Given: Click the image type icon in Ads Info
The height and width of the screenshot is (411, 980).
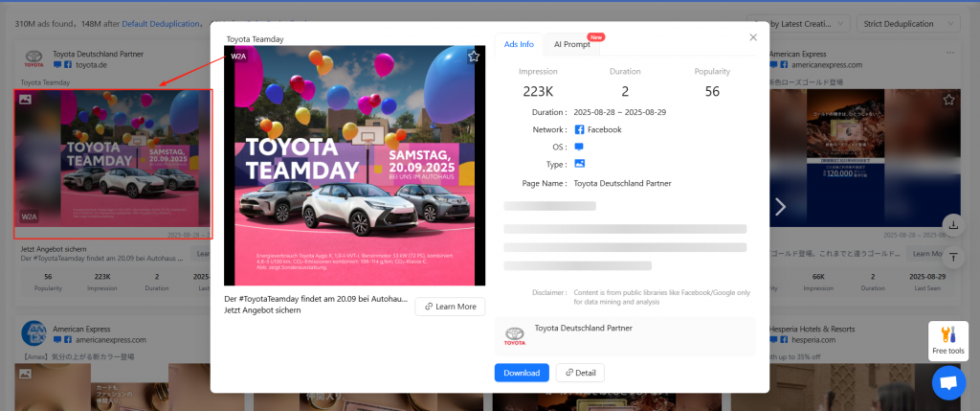Looking at the screenshot, I should pos(579,164).
